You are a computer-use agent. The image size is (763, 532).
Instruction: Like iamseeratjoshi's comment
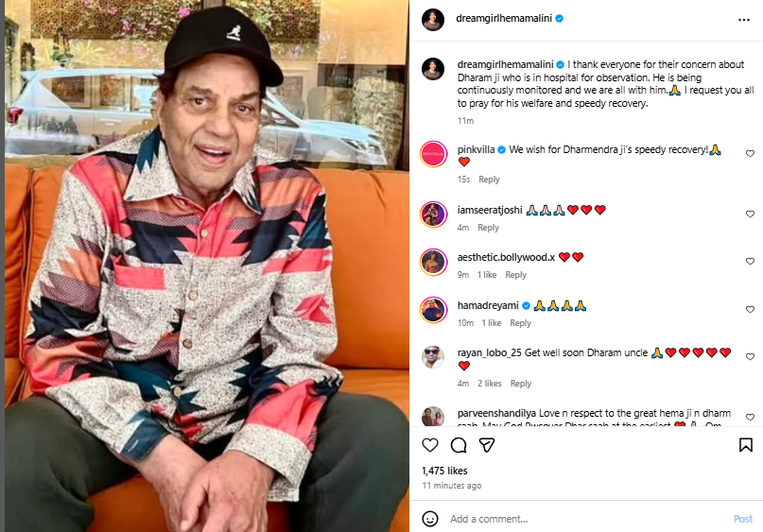click(x=750, y=215)
